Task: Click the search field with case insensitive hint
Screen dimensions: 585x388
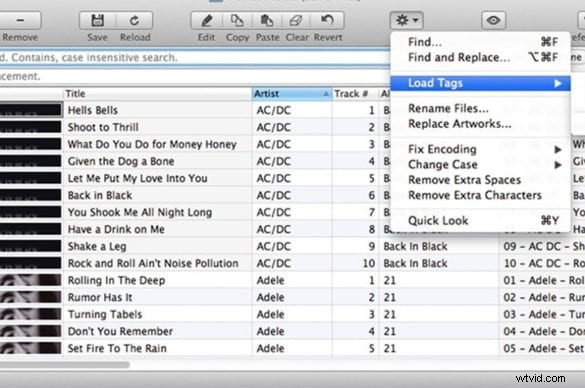Action: [x=194, y=57]
